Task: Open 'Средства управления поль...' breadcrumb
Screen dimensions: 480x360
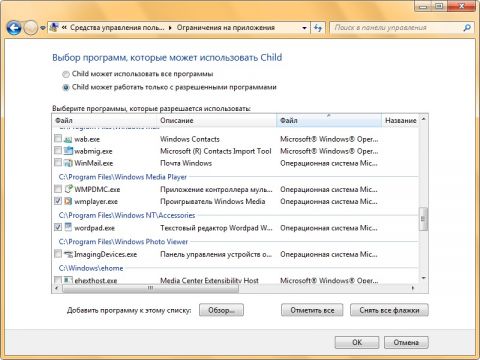Action: (x=117, y=28)
